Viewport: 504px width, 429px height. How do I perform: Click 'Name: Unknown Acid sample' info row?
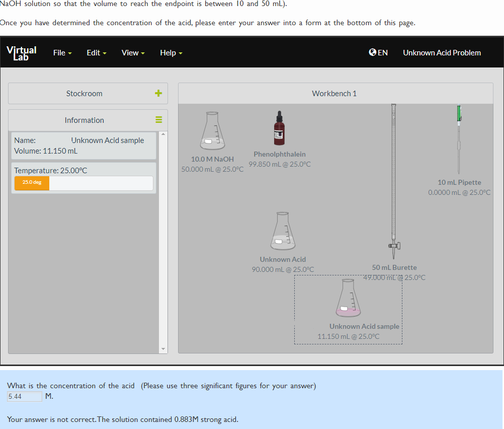[x=79, y=140]
